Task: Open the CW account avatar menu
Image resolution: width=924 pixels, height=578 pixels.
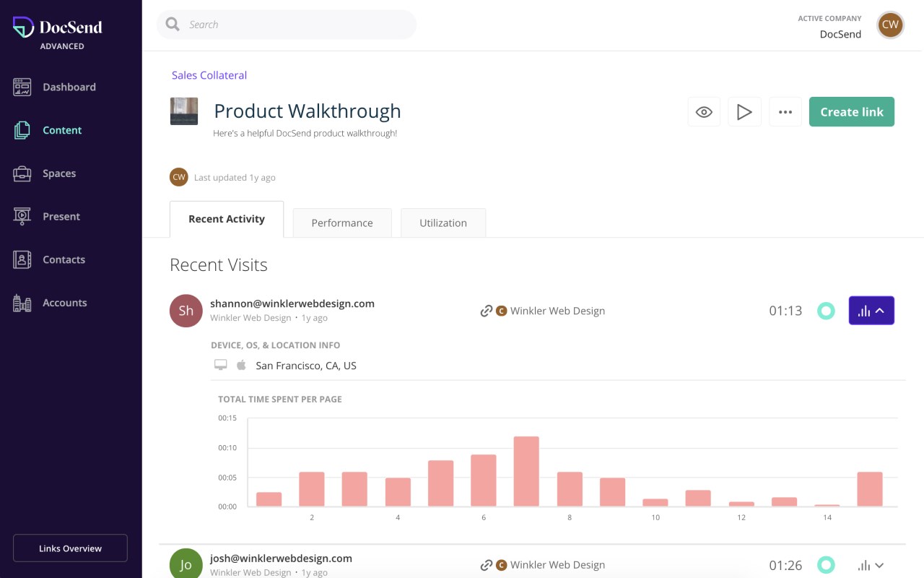Action: pyautogui.click(x=890, y=25)
